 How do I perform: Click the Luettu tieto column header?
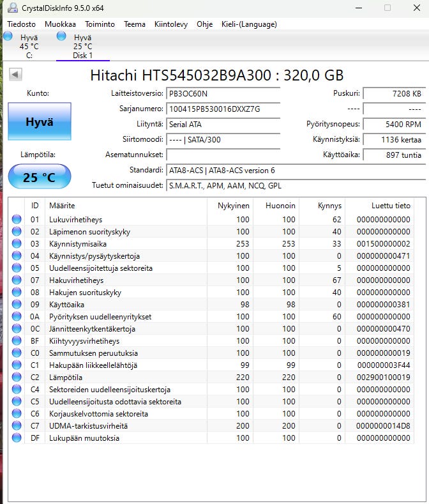(391, 206)
